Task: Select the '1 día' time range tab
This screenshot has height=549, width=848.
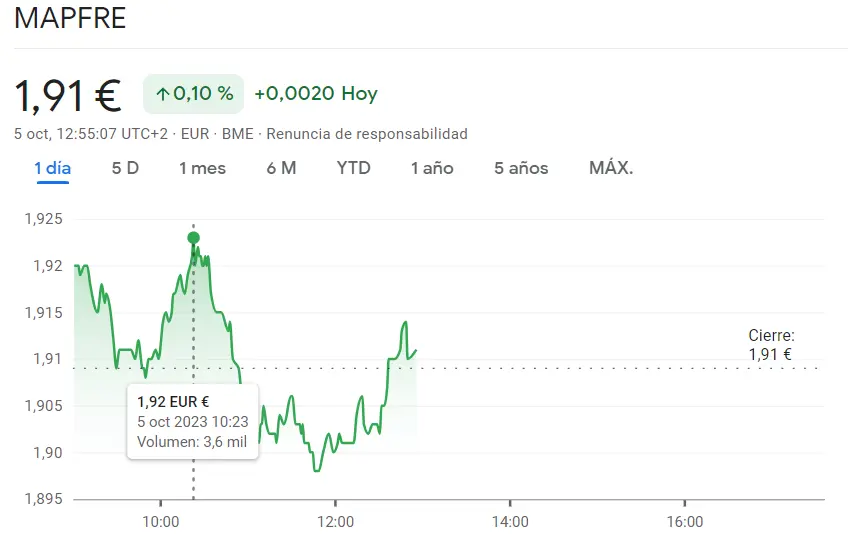Action: [52, 168]
